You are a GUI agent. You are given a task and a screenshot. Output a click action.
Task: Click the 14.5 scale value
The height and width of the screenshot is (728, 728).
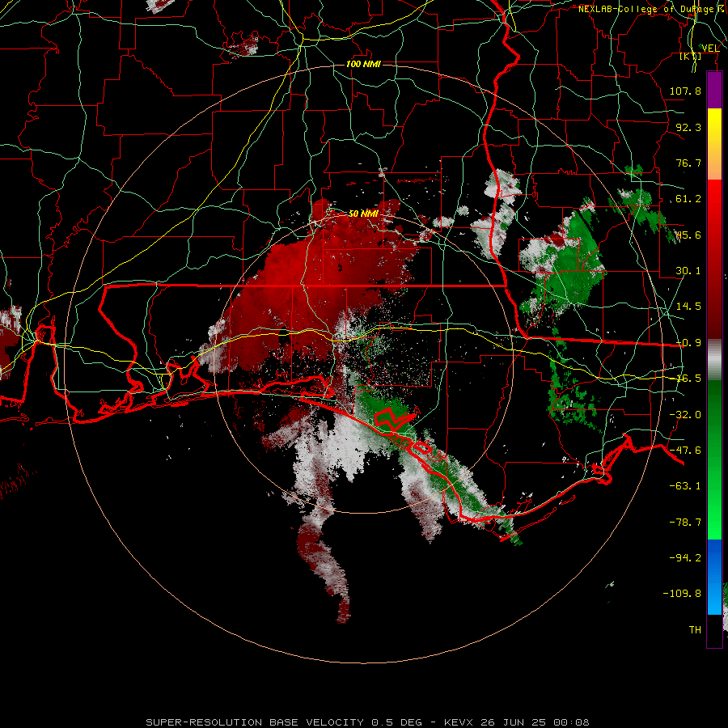pyautogui.click(x=688, y=307)
